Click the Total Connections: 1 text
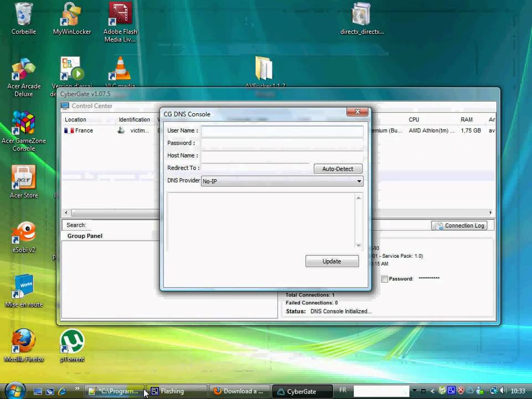The height and width of the screenshot is (399, 532). [x=310, y=295]
